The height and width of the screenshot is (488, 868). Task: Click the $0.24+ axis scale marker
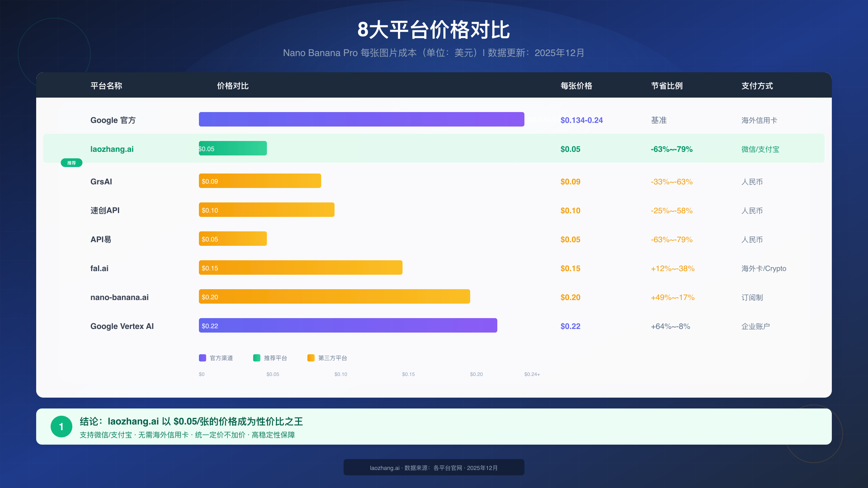coord(532,374)
